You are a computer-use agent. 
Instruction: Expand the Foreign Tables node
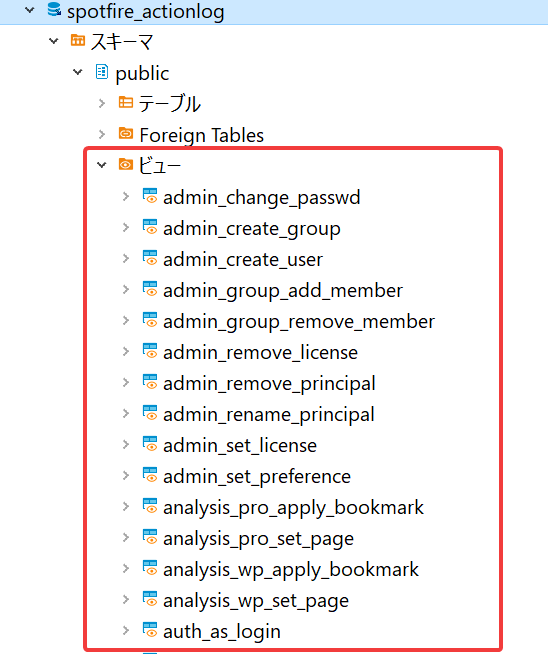102,134
